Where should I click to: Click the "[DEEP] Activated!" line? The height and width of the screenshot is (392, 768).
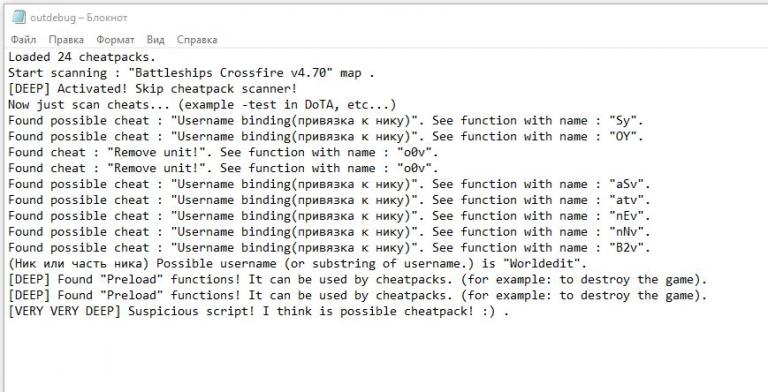coord(152,89)
